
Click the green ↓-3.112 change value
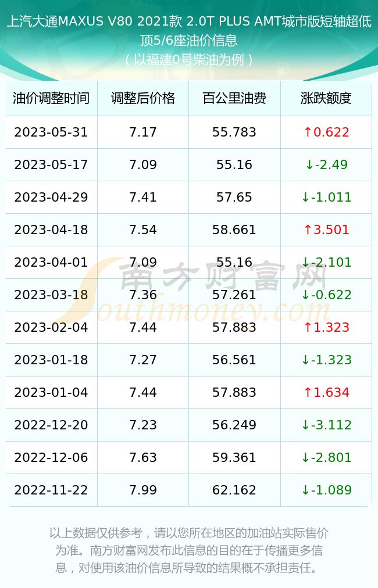point(326,425)
